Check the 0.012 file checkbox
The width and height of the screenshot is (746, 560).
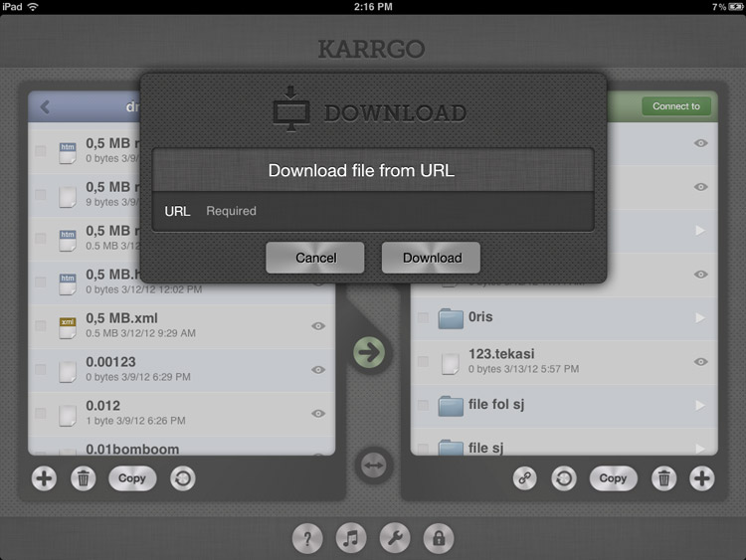coord(41,413)
